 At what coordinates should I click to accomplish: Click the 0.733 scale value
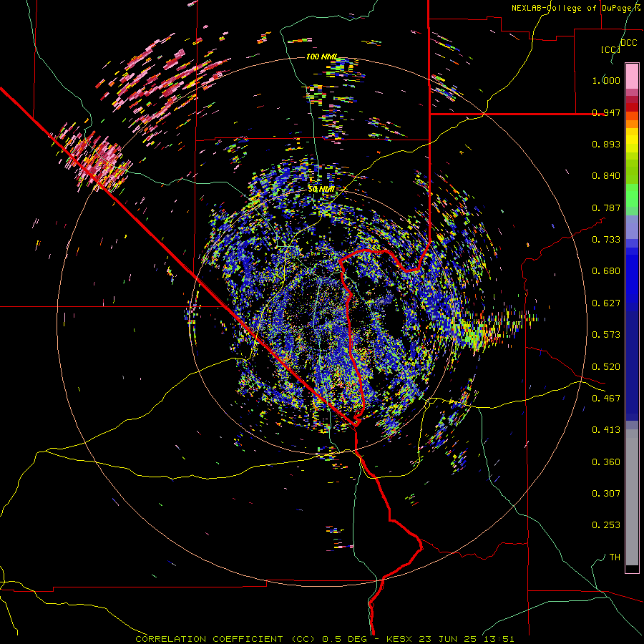point(606,240)
